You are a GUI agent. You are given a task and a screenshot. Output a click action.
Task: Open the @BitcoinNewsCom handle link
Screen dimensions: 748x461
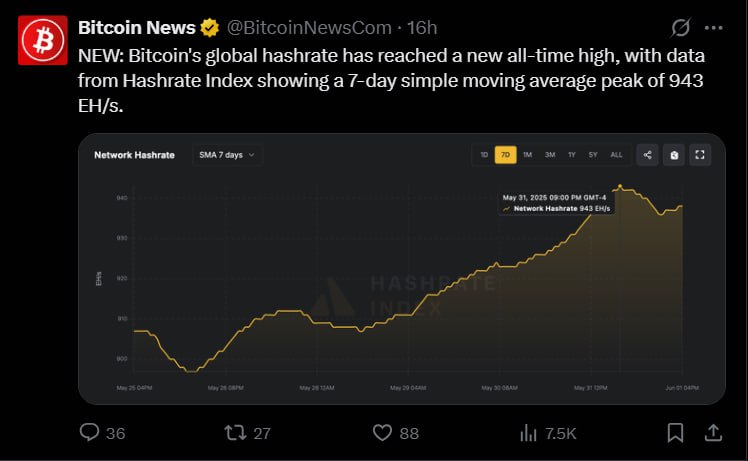pyautogui.click(x=309, y=28)
